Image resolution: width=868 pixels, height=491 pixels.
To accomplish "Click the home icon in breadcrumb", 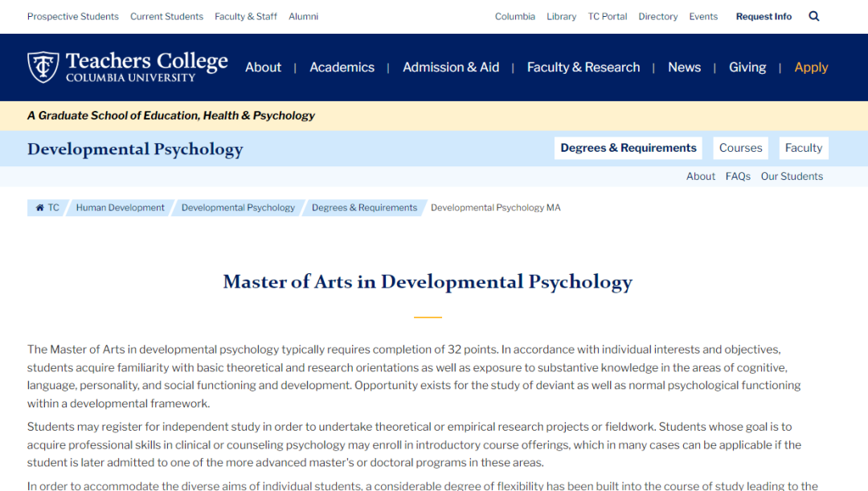I will coord(40,207).
